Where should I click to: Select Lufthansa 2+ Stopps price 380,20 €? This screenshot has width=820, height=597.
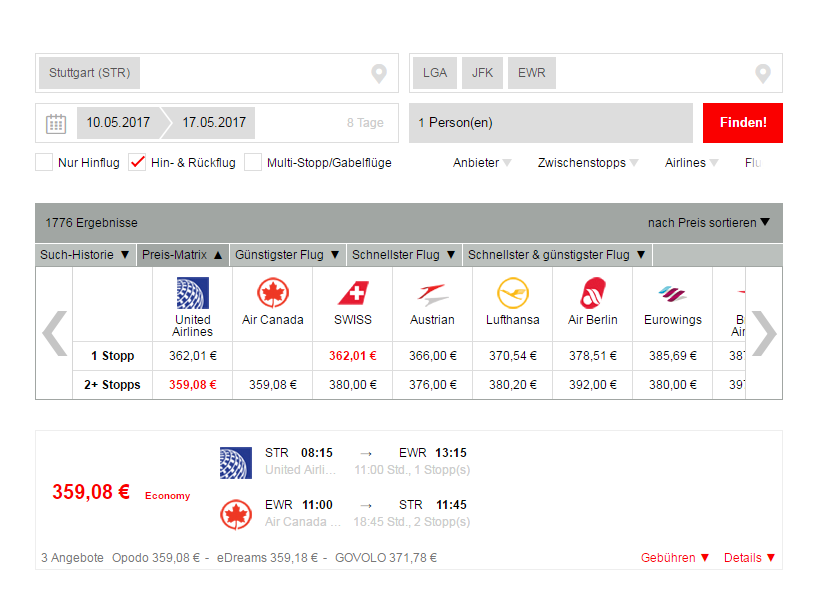512,385
